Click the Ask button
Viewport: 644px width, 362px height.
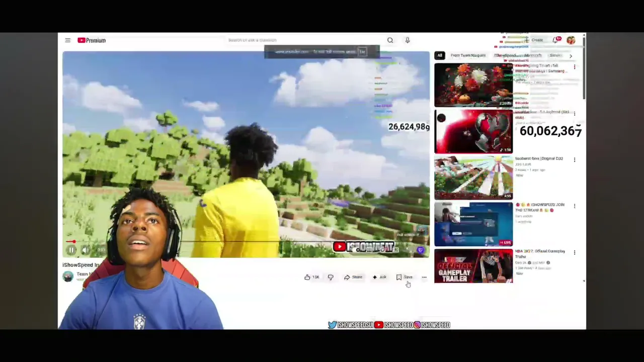(379, 277)
